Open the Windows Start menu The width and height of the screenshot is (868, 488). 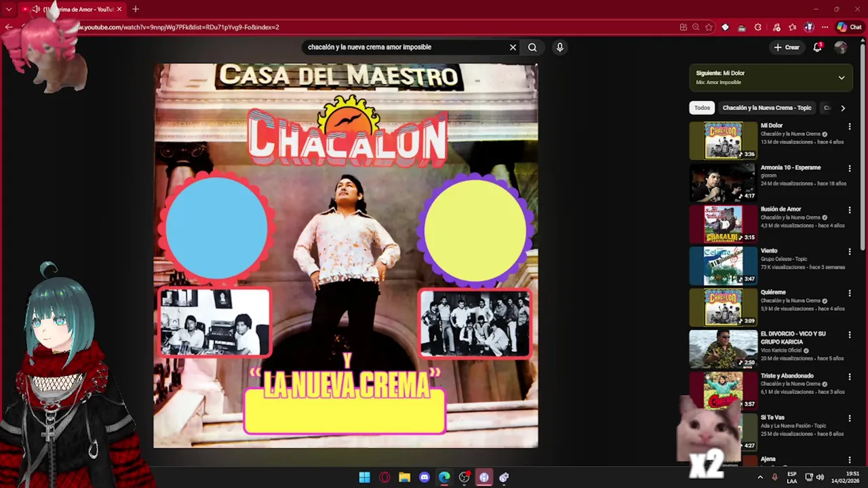(364, 477)
